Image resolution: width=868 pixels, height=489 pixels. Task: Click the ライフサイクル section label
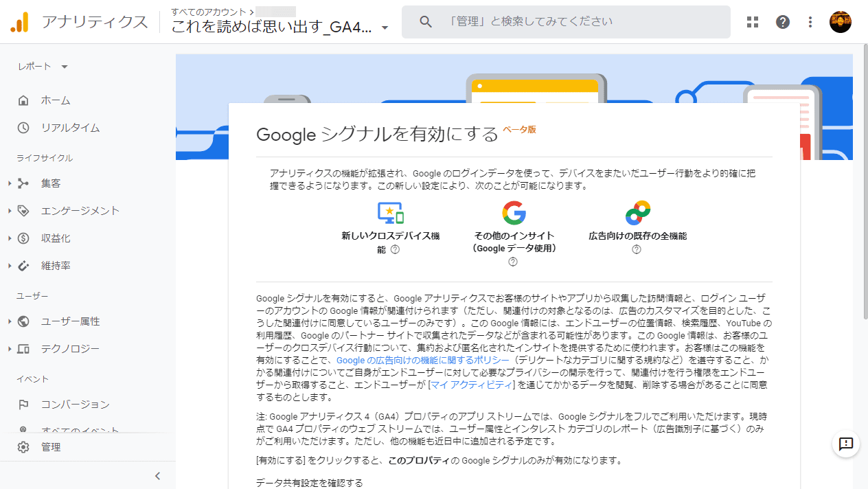point(45,158)
